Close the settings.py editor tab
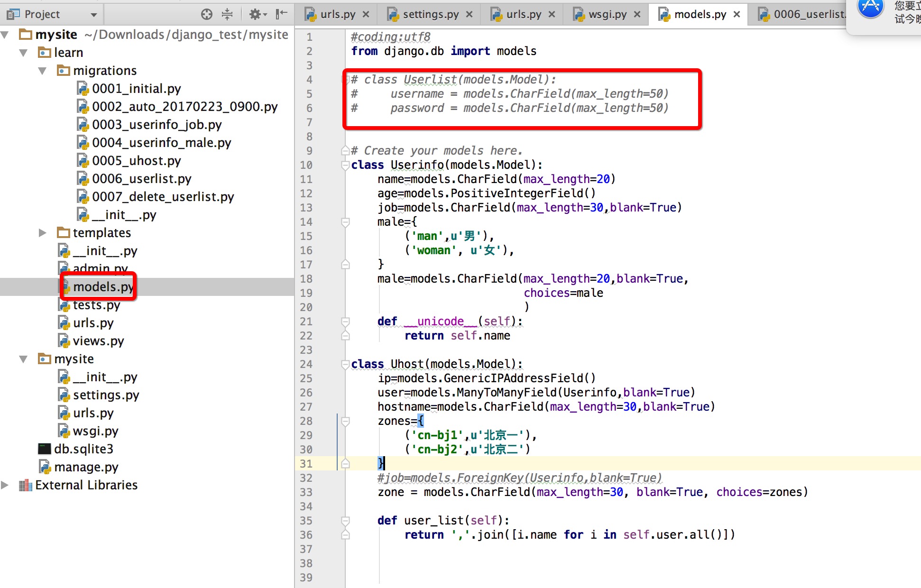Screen dimensions: 921x588 (x=470, y=14)
